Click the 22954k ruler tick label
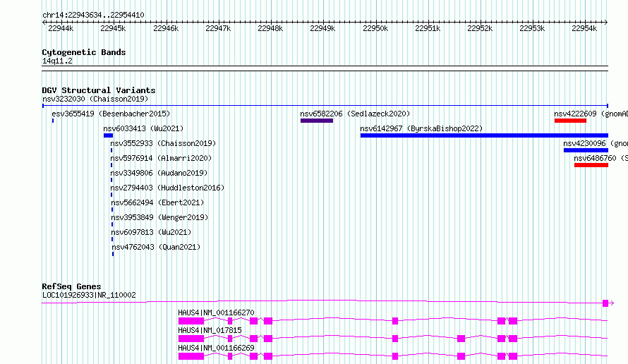This screenshot has height=364, width=628. click(584, 28)
